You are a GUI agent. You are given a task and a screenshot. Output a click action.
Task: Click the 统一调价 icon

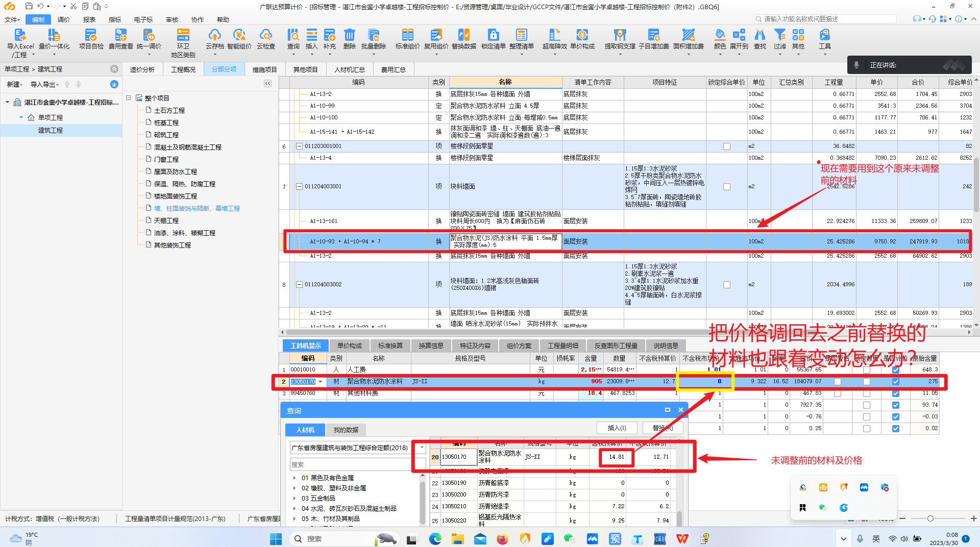click(x=149, y=39)
